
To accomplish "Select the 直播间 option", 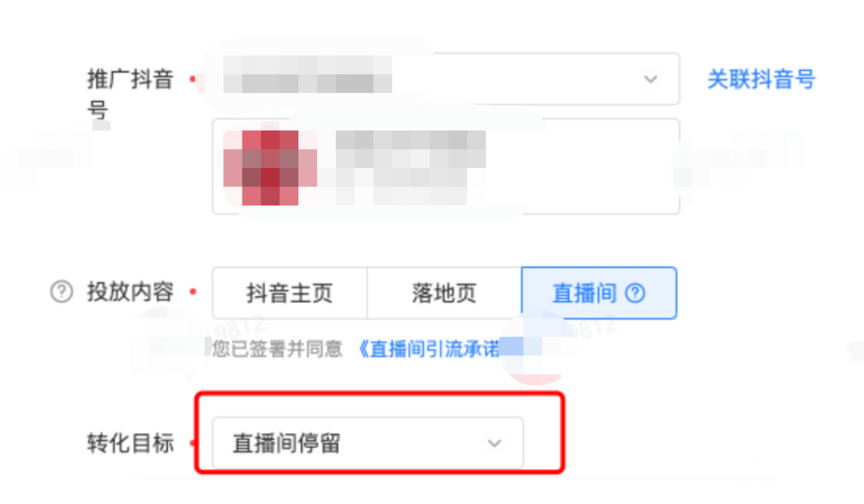I will (x=599, y=293).
